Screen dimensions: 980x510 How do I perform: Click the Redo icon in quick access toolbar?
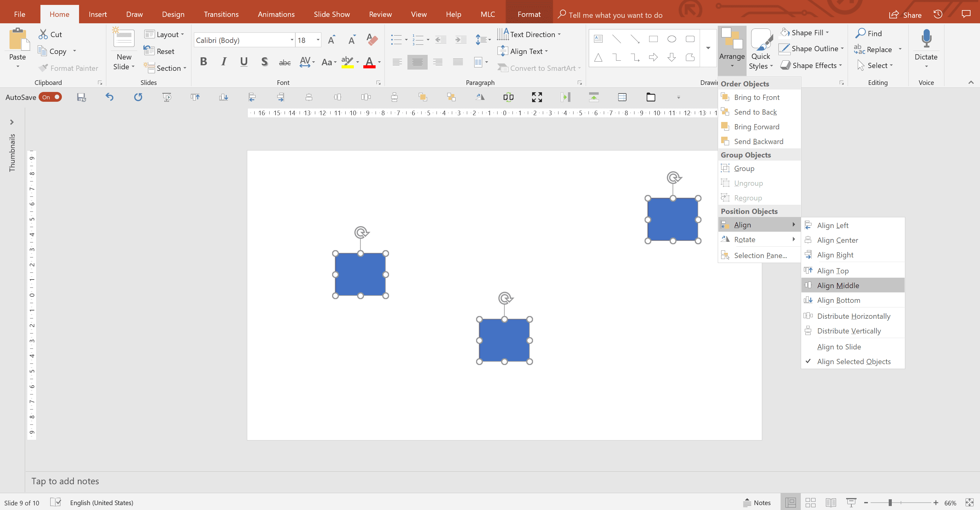click(138, 97)
